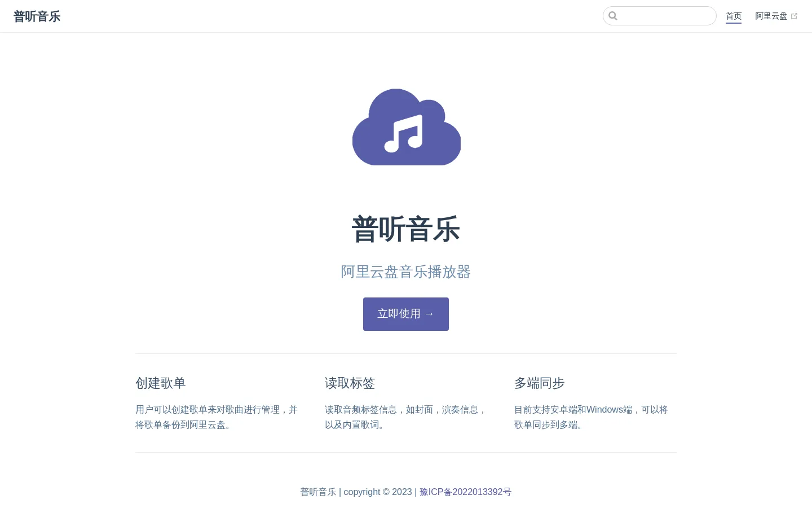
Task: Click the description text under 创建歌单
Action: pyautogui.click(x=217, y=417)
